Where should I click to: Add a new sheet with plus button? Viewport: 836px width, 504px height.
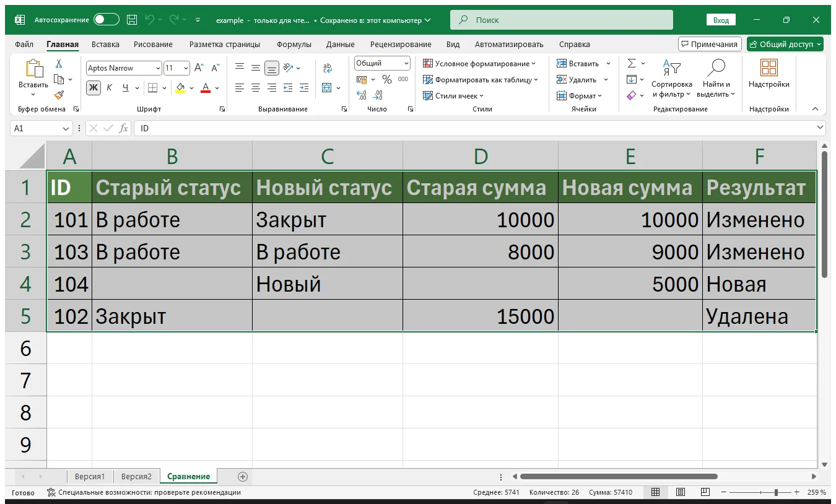(x=243, y=476)
